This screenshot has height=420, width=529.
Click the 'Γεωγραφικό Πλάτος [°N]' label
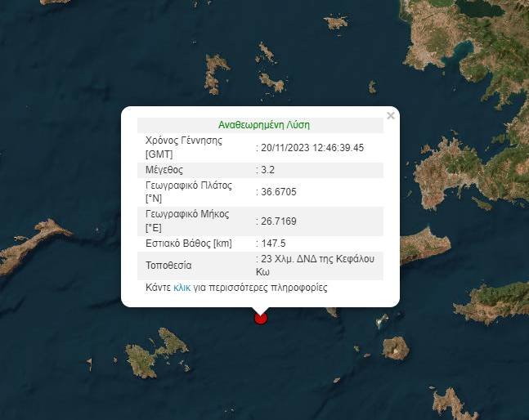point(188,192)
